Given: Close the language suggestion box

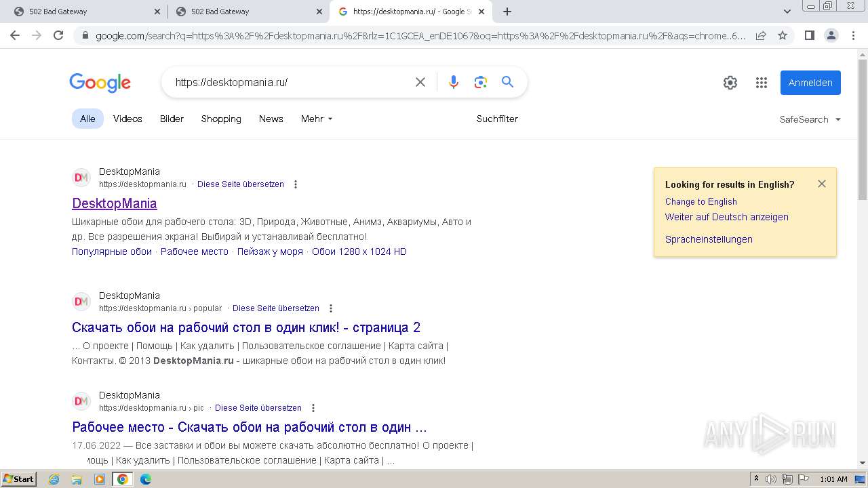Looking at the screenshot, I should pyautogui.click(x=822, y=184).
